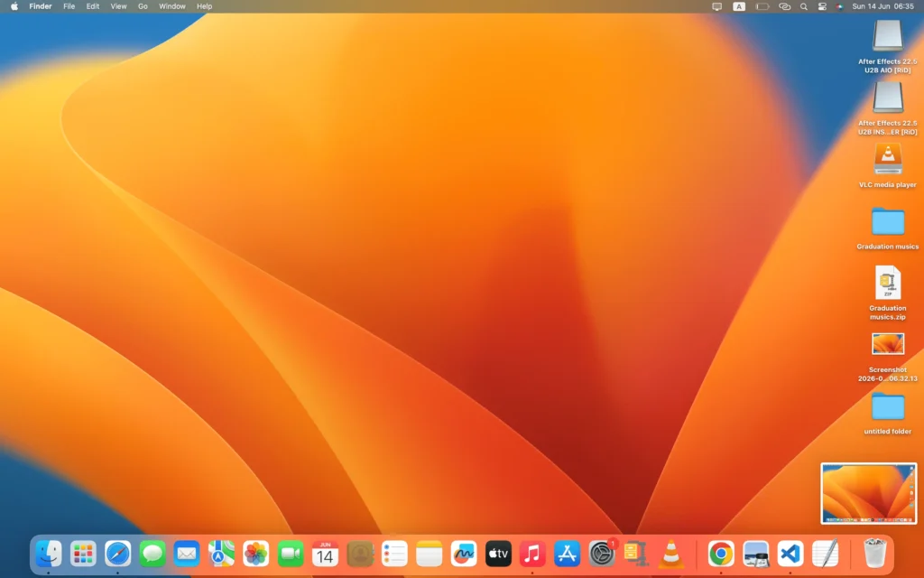Select the untitled folder on the desktop
The height and width of the screenshot is (578, 924).
(x=888, y=406)
